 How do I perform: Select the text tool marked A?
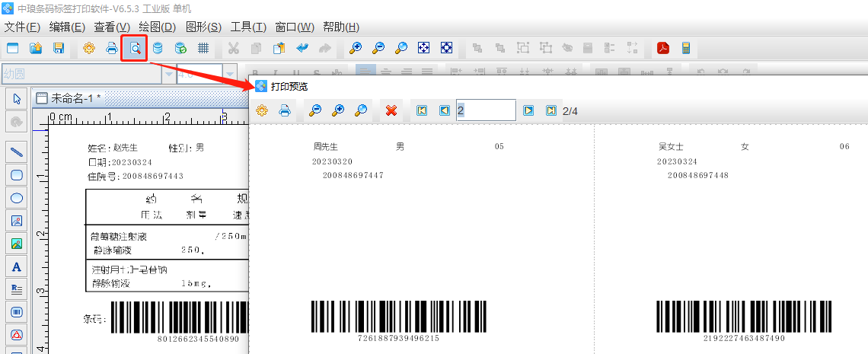point(16,267)
